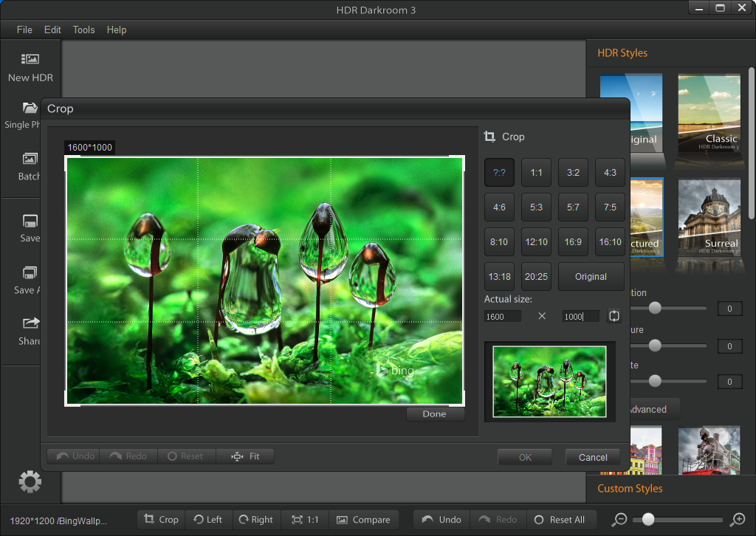Image resolution: width=756 pixels, height=536 pixels.
Task: Select the Classic HDR style thumbnail
Action: pos(709,114)
